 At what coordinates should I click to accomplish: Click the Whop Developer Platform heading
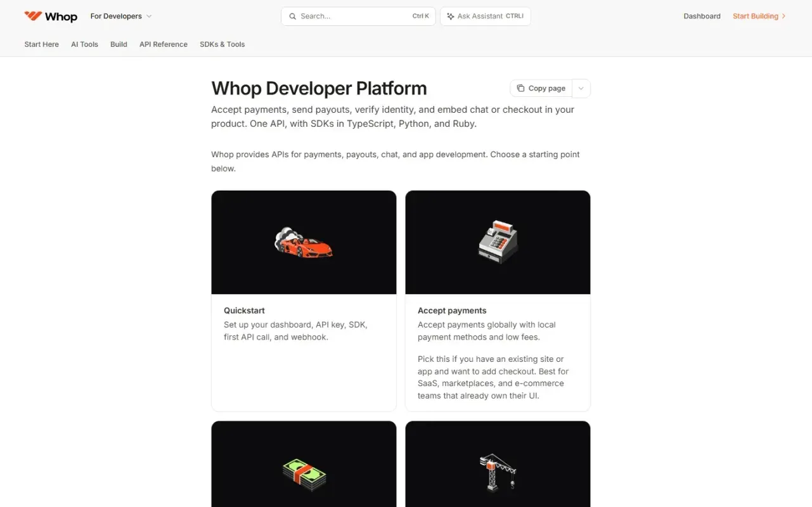click(319, 88)
